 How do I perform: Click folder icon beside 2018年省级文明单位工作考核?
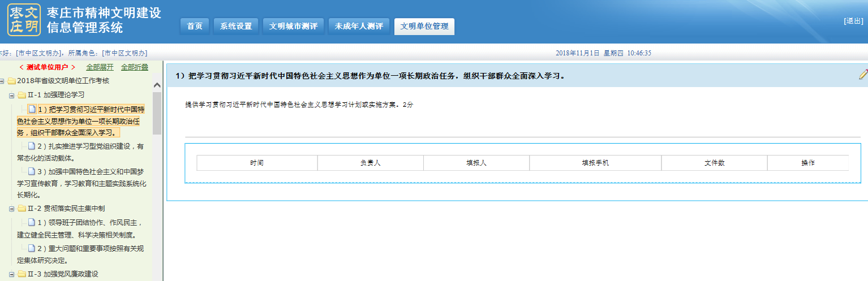[11, 81]
